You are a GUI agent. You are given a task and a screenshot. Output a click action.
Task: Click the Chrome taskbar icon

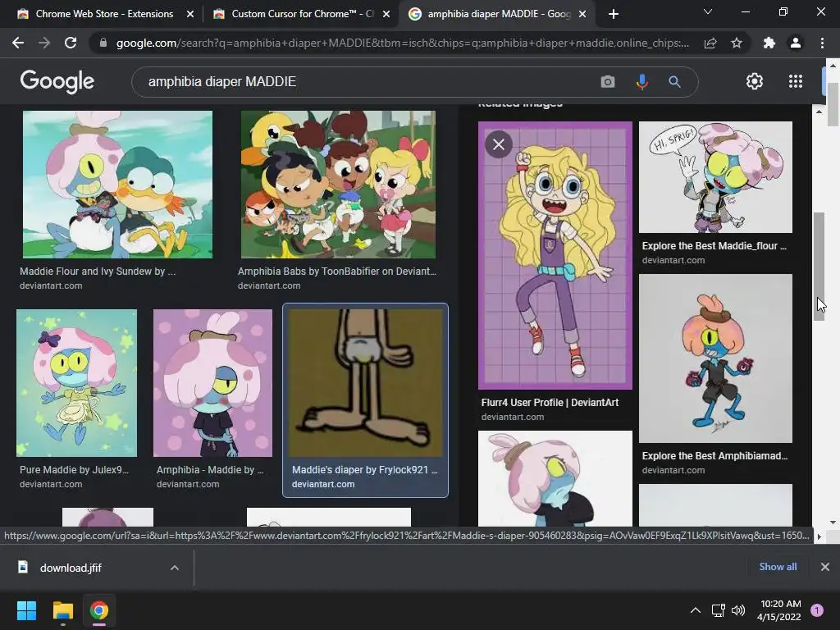click(99, 610)
